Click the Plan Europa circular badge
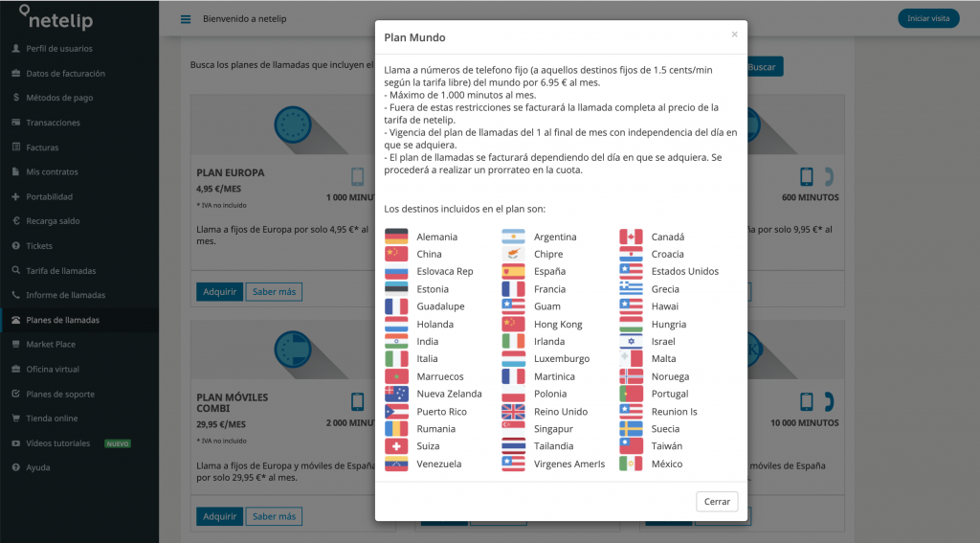The width and height of the screenshot is (980, 543). [x=293, y=124]
